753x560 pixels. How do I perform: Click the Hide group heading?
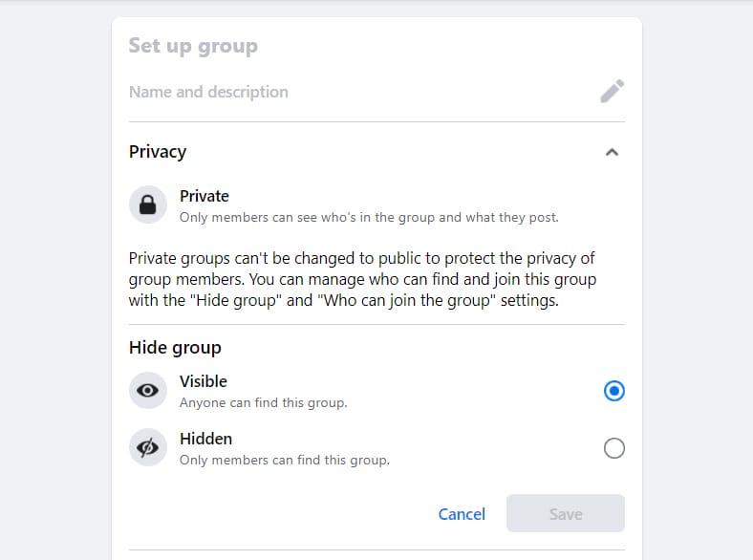175,347
